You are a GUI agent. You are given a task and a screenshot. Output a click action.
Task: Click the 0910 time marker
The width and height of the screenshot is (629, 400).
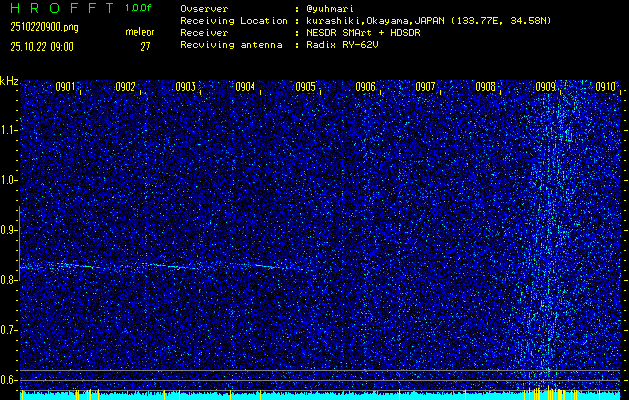click(606, 87)
